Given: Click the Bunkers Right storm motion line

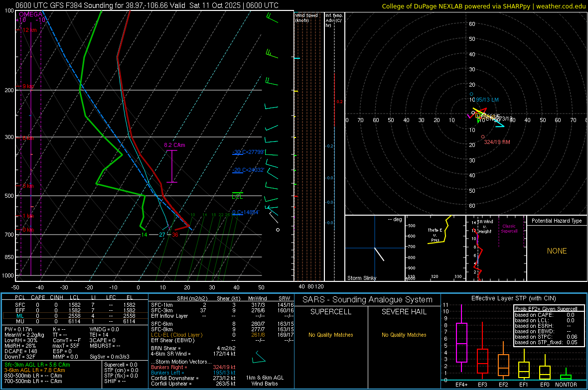Looking at the screenshot, I should [x=193, y=367].
